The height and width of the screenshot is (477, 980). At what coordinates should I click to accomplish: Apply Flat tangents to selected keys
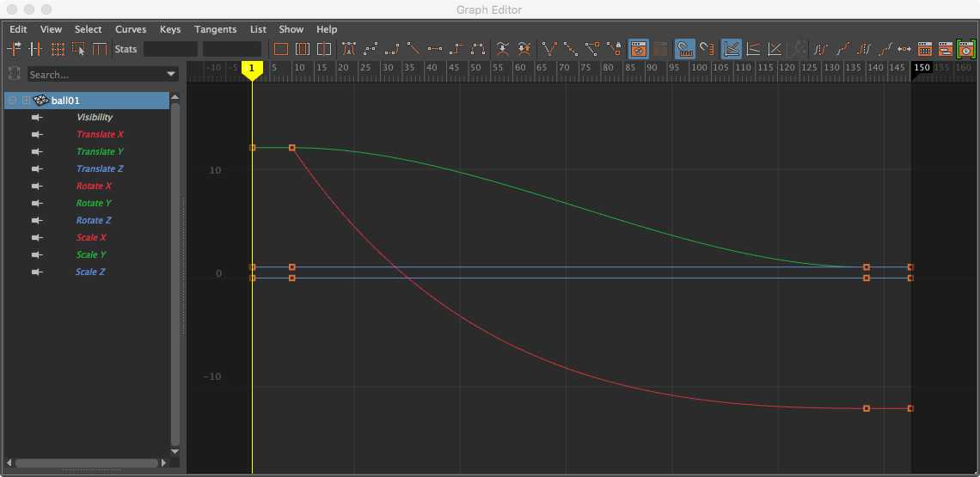coord(435,49)
